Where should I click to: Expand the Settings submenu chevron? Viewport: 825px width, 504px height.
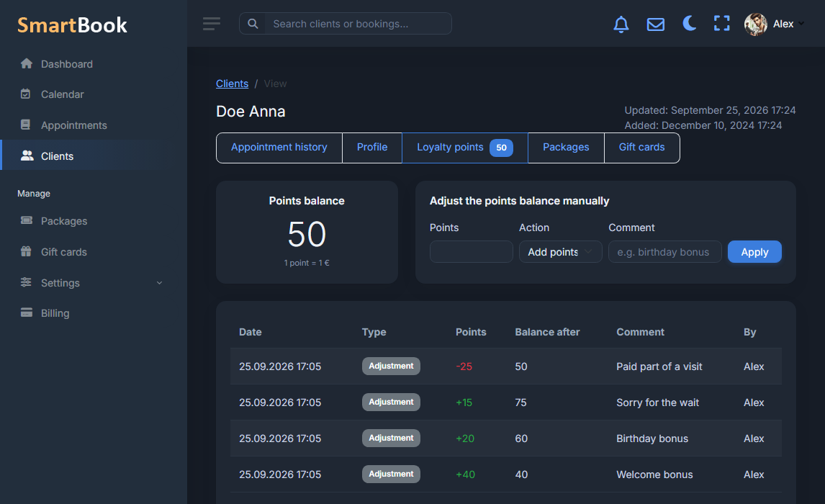pyautogui.click(x=159, y=283)
